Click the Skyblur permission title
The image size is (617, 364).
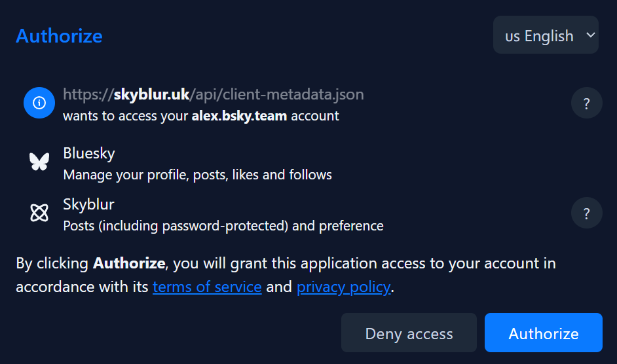[88, 204]
